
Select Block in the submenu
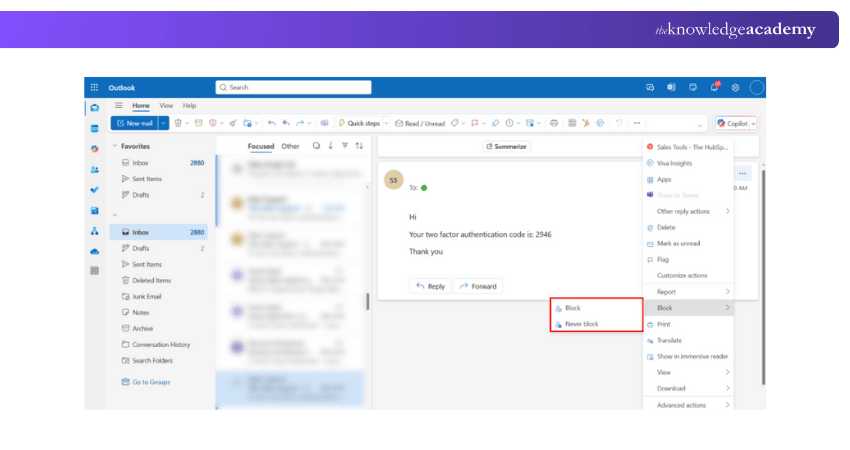coord(596,308)
